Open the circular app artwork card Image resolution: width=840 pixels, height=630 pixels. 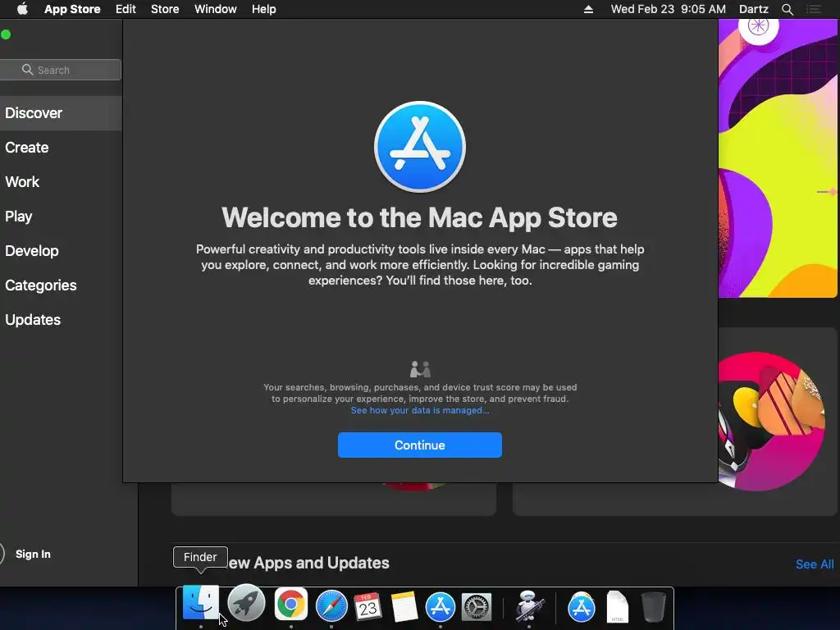771,422
